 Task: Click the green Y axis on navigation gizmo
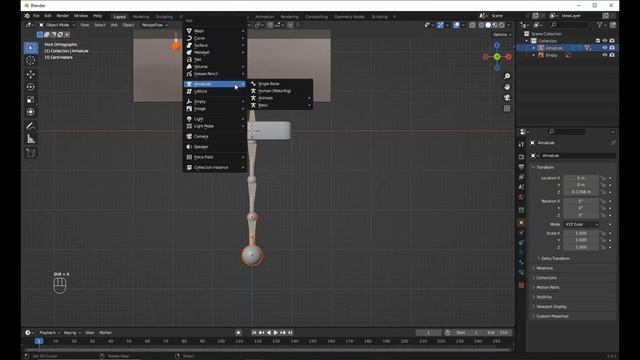pos(497,57)
